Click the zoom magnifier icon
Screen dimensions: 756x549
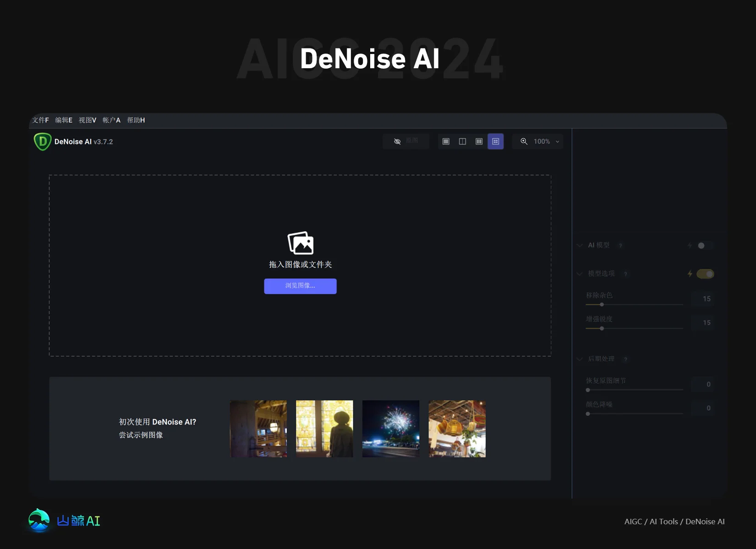point(524,141)
